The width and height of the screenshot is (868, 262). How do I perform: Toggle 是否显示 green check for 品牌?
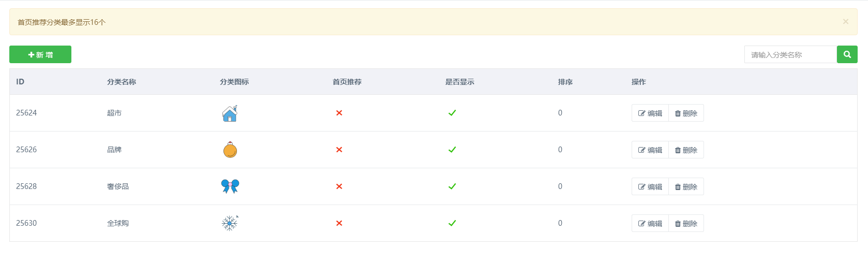pos(452,150)
